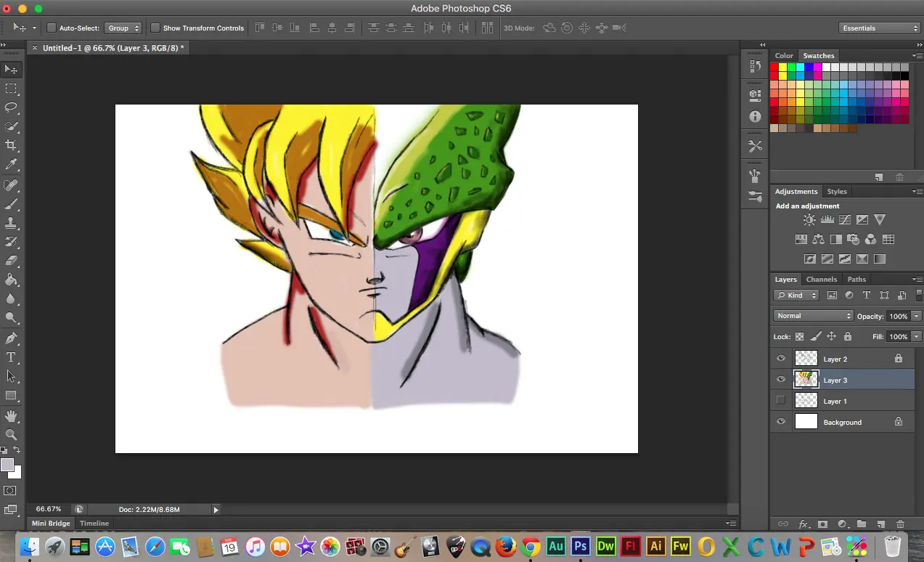Image resolution: width=924 pixels, height=562 pixels.
Task: Add a layer mask
Action: (x=823, y=524)
